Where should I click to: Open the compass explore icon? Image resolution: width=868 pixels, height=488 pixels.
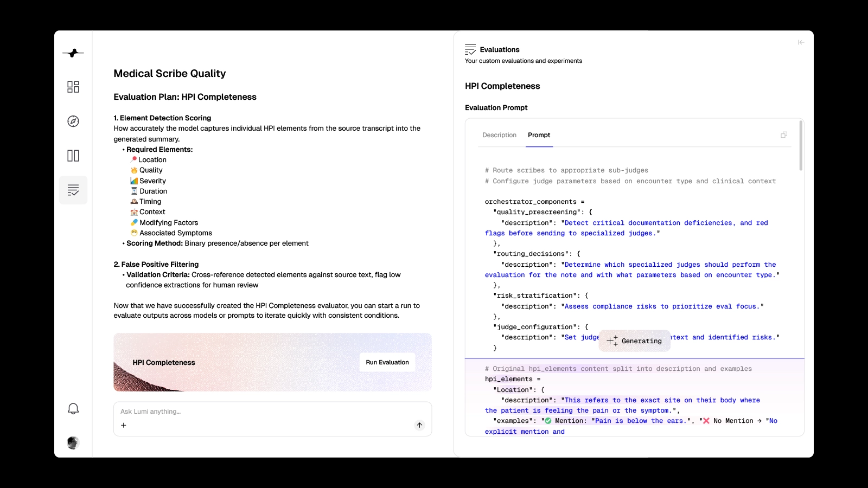[73, 121]
